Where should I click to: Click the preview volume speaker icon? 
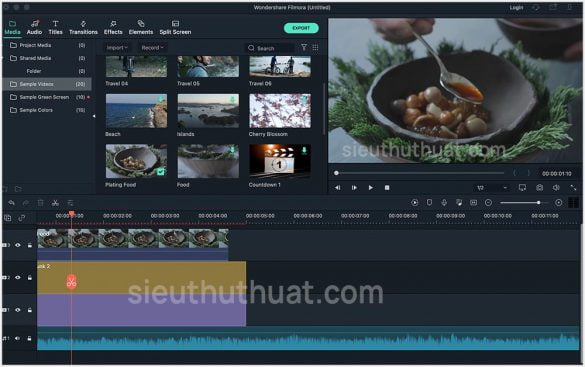point(556,188)
